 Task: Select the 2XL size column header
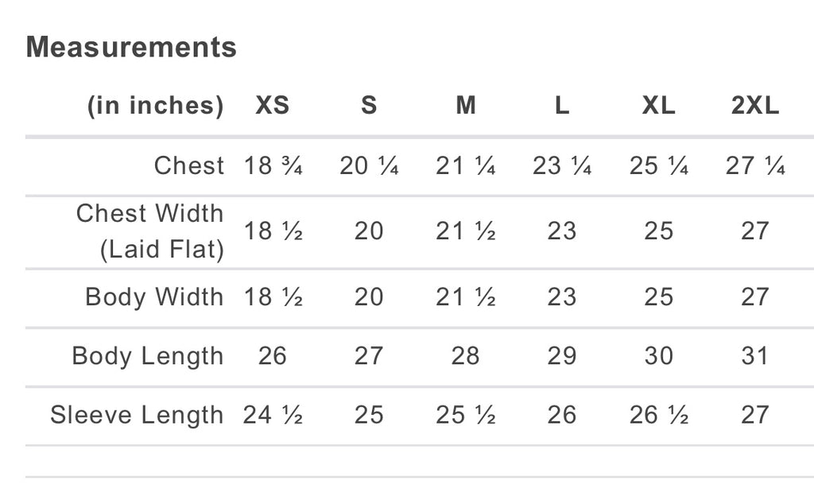pos(755,106)
